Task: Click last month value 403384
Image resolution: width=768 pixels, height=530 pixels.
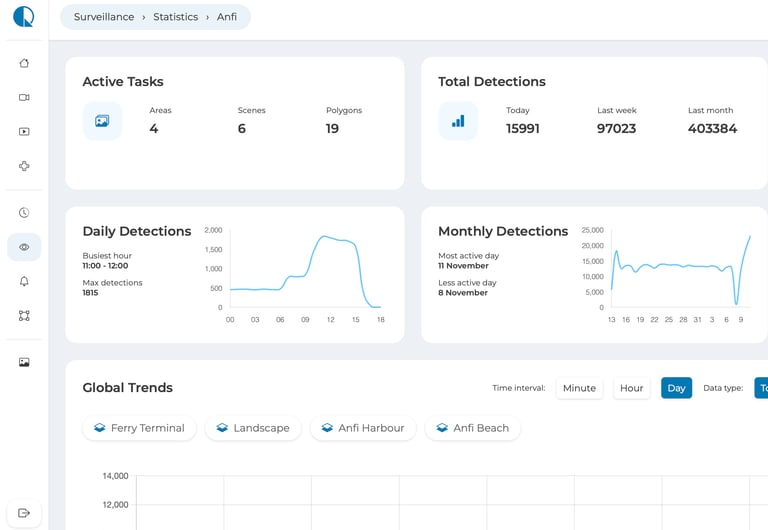Action: pos(712,129)
